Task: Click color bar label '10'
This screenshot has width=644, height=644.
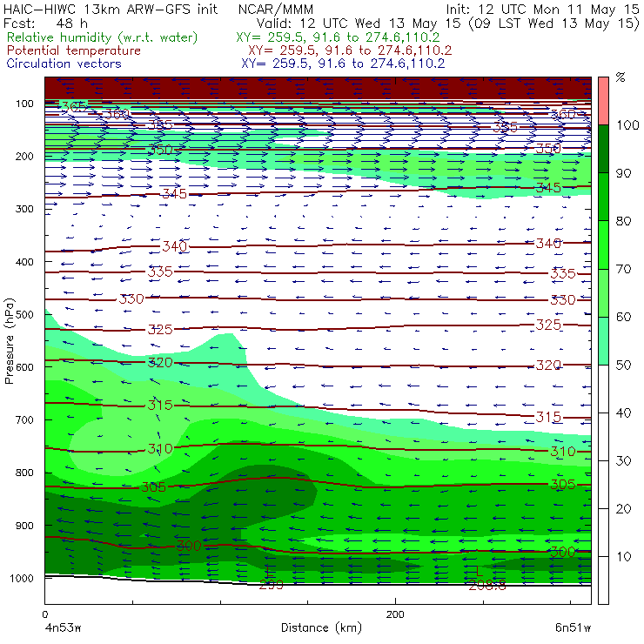Action: 623,557
